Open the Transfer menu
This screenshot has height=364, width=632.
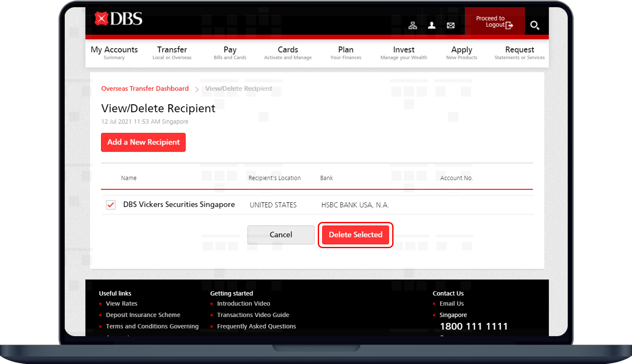(x=172, y=53)
